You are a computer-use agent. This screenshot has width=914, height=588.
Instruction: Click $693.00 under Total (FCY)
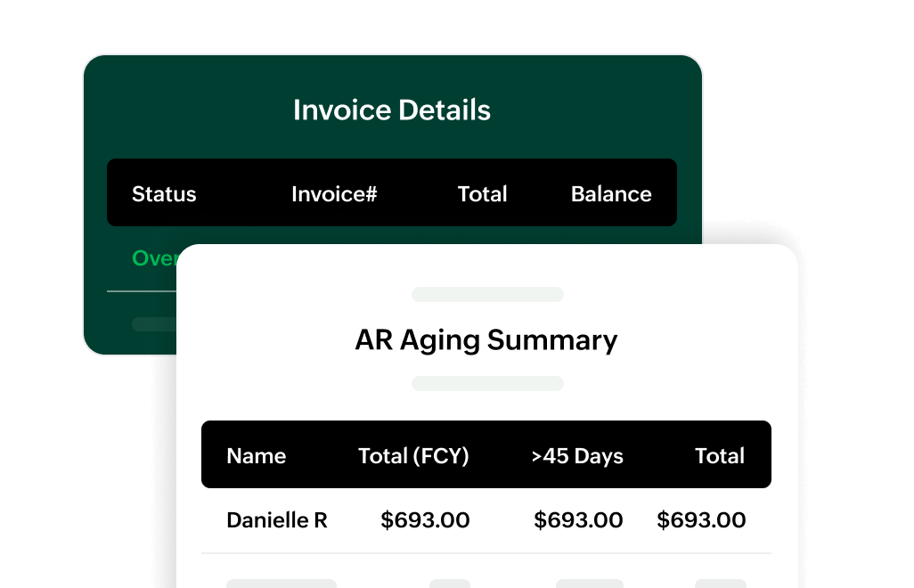(425, 520)
